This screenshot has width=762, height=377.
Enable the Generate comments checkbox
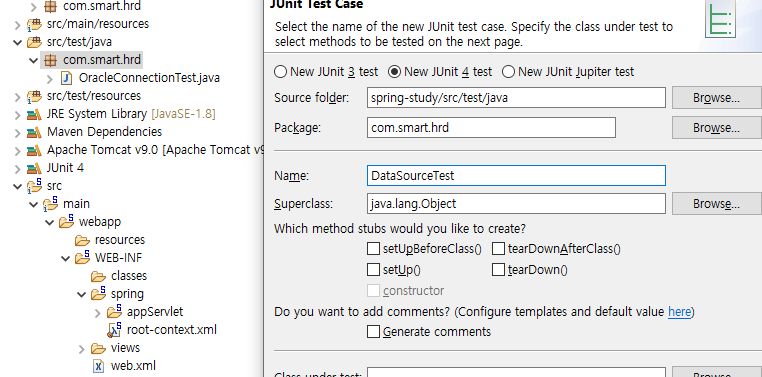click(373, 332)
